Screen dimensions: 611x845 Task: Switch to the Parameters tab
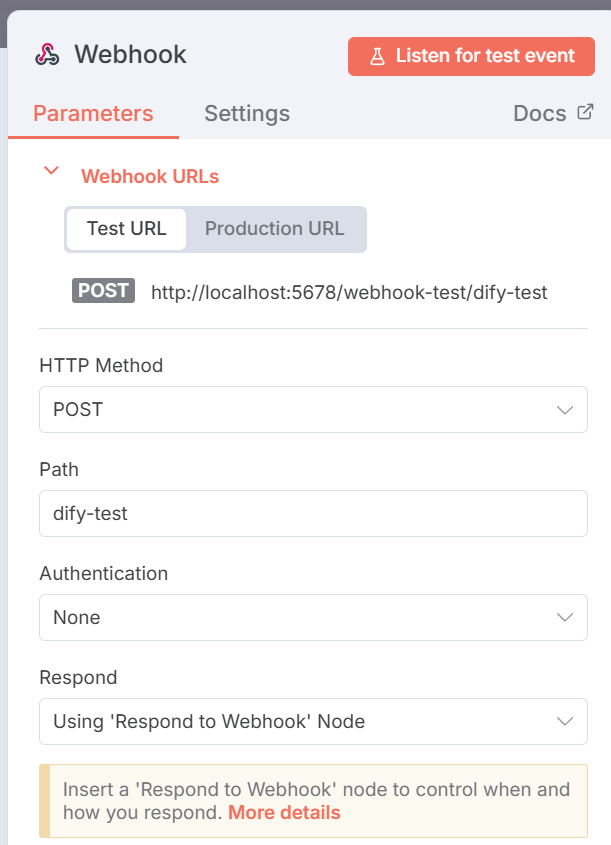[93, 113]
